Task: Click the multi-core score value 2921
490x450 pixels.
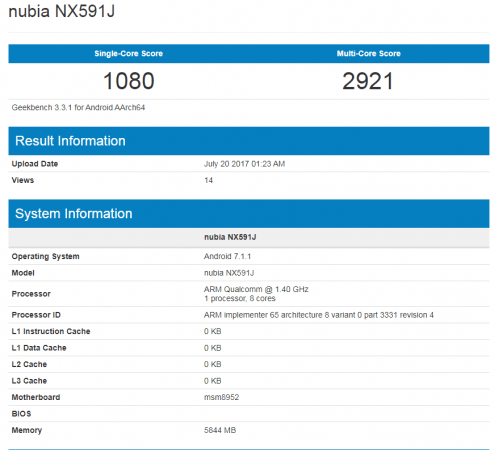Action: click(368, 81)
